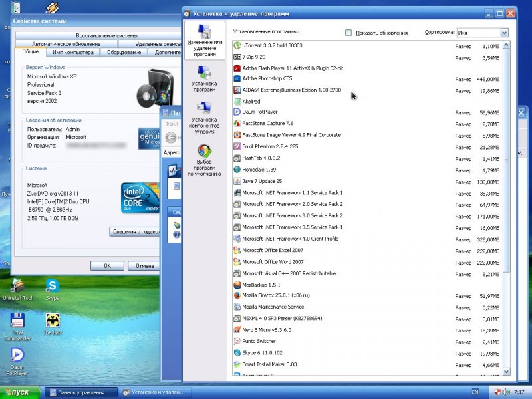Open the Сортировка dropdown
The width and height of the screenshot is (532, 399).
tap(504, 33)
